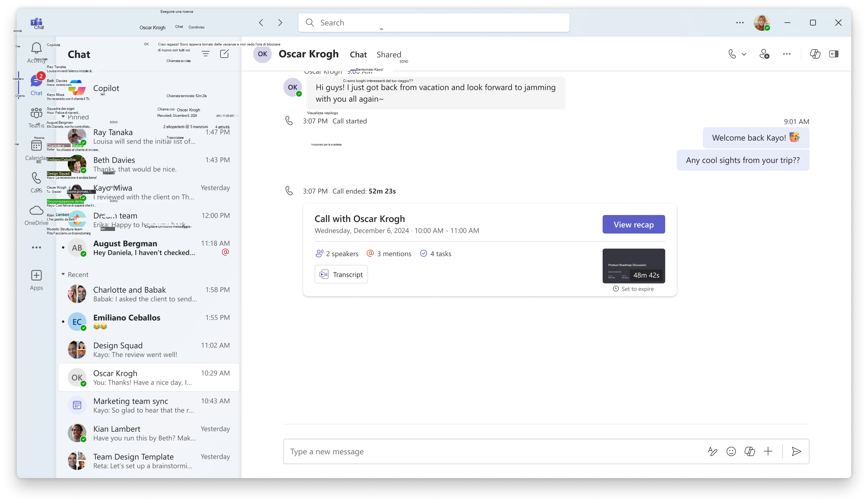Click the call thumbnail preview image
Screen dimensions: 868x503
(633, 265)
